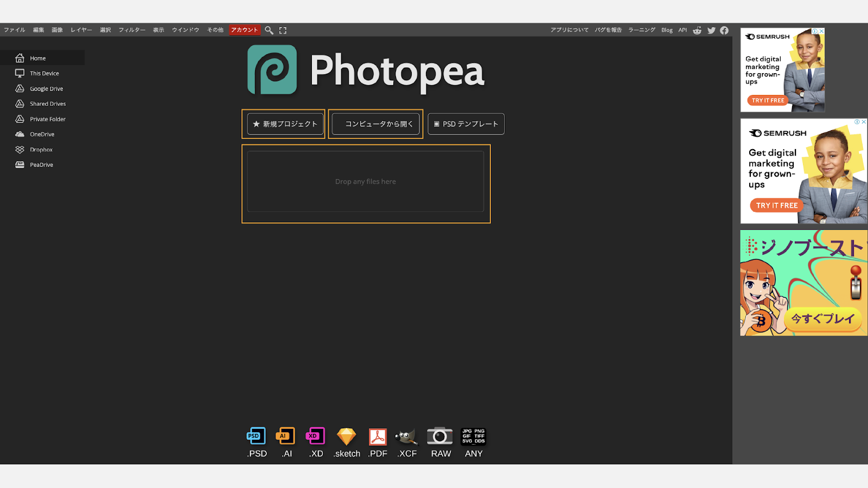Open the アプリについて link
This screenshot has width=868, height=488.
569,30
